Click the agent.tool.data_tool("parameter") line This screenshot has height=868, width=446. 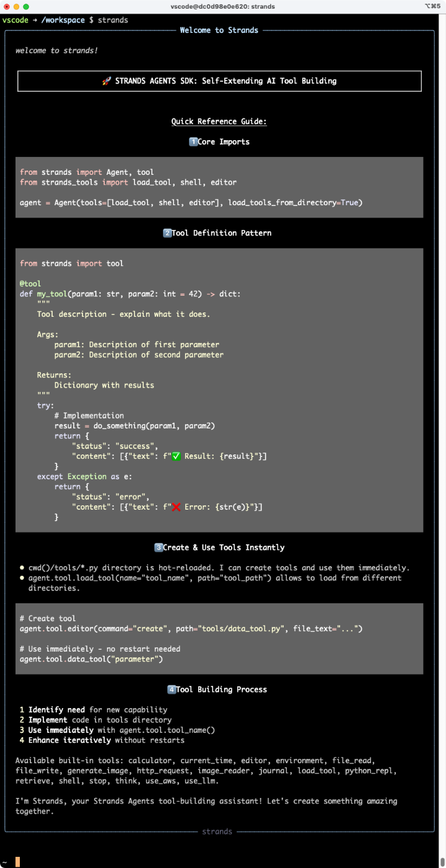click(91, 659)
